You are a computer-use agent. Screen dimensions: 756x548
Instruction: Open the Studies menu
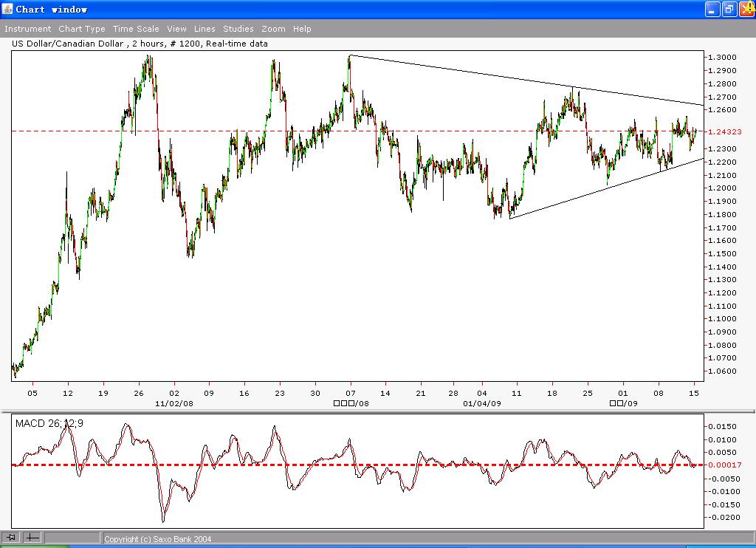[x=238, y=29]
